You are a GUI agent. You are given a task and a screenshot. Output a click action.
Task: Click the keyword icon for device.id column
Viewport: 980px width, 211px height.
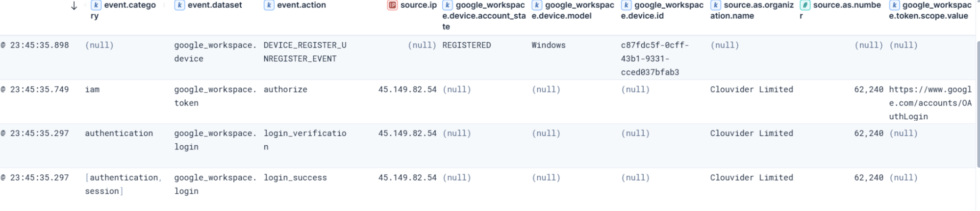pos(627,5)
